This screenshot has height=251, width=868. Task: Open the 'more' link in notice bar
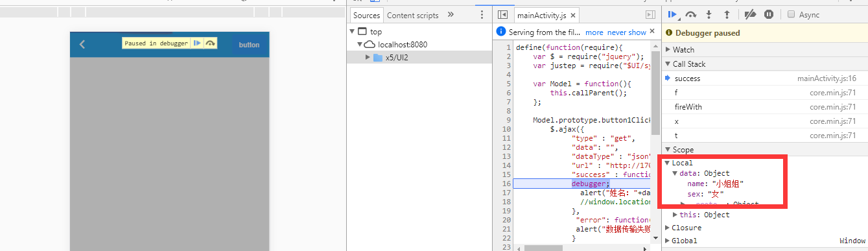point(594,32)
